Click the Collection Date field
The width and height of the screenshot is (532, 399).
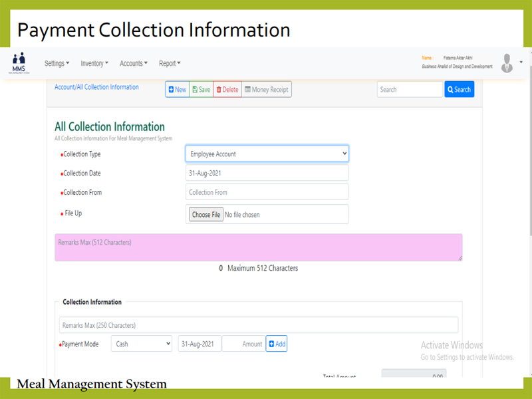(267, 173)
